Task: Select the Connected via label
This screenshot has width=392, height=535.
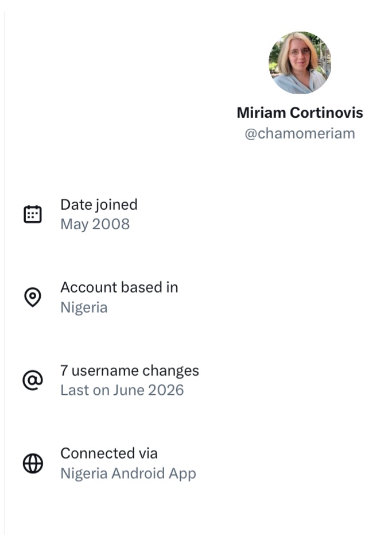Action: point(109,453)
